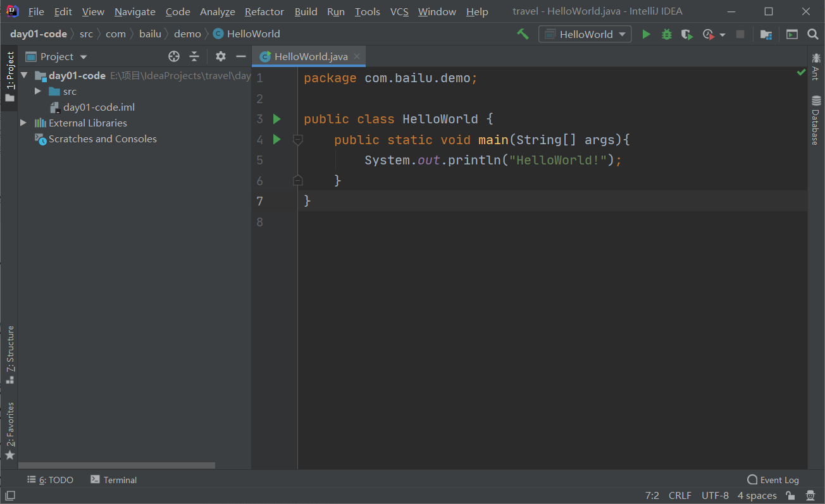The image size is (825, 504).
Task: Click the run gutter icon beside main method
Action: click(x=276, y=139)
